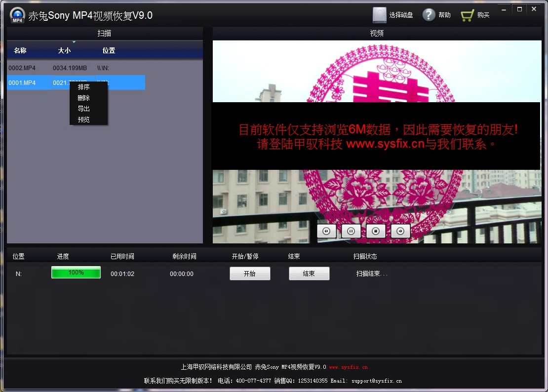The height and width of the screenshot is (392, 548).
Task: Click the 0034.199MB size cell
Action: click(x=70, y=68)
